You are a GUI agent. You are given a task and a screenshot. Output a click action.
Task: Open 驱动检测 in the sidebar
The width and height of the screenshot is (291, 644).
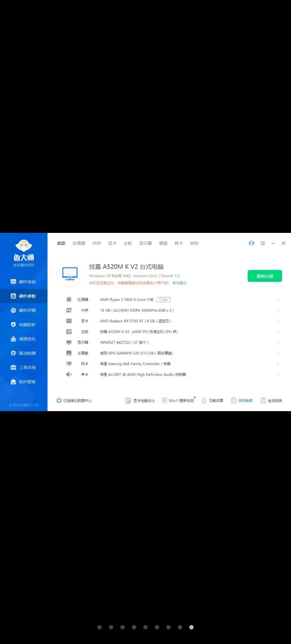click(x=23, y=353)
